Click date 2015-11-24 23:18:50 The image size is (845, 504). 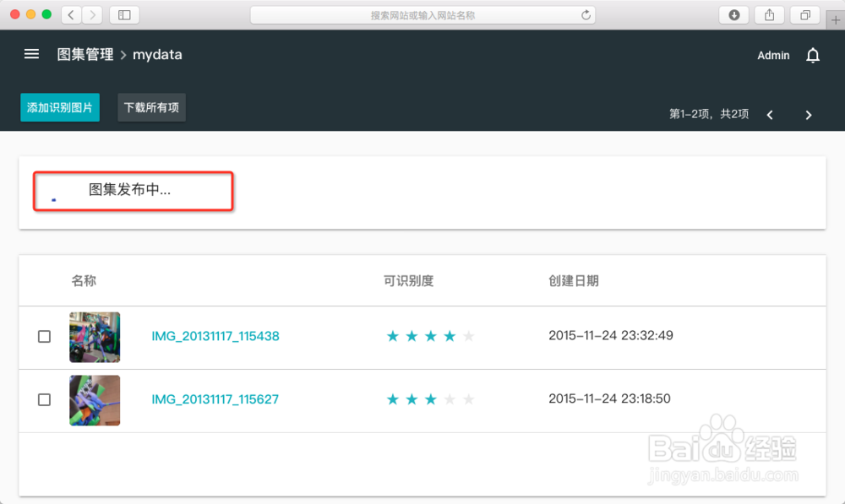[609, 398]
